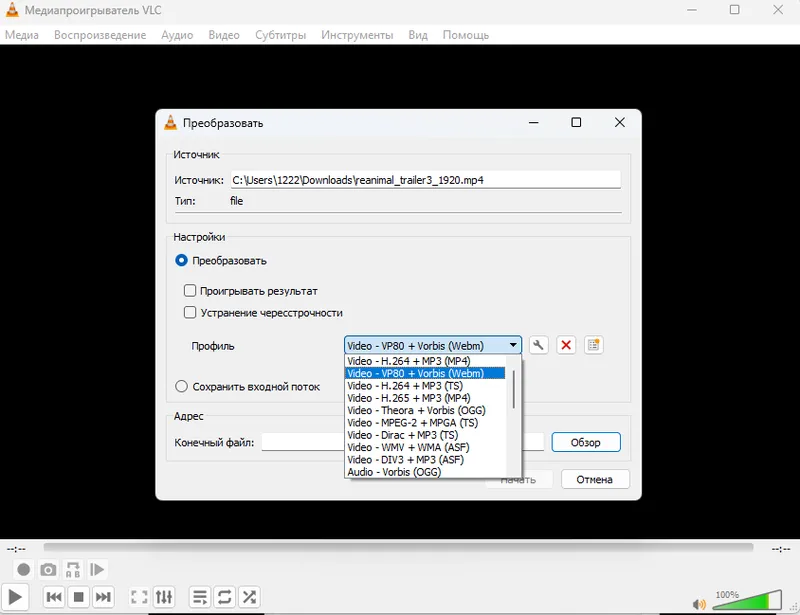
Task: Adjust the volume slider at 100%
Action: 747,600
